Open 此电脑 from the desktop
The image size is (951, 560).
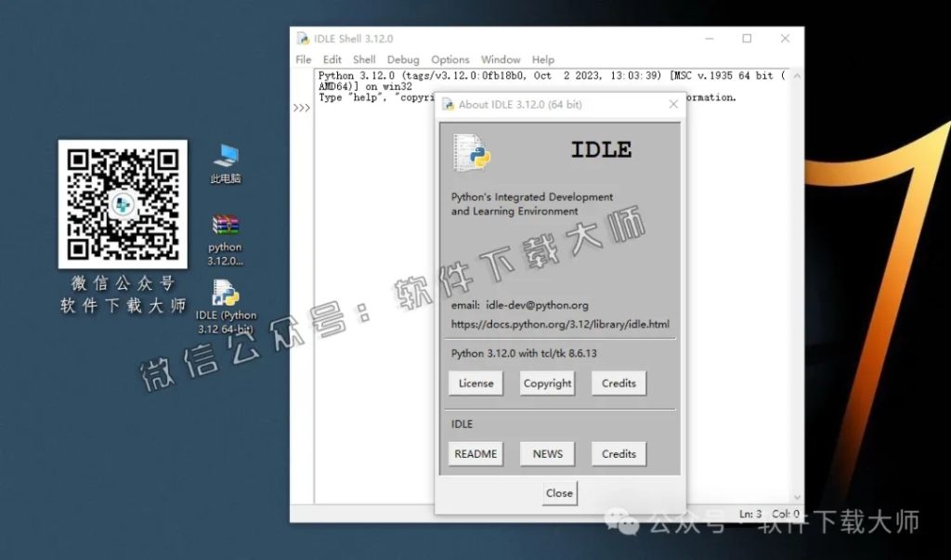pos(224,156)
